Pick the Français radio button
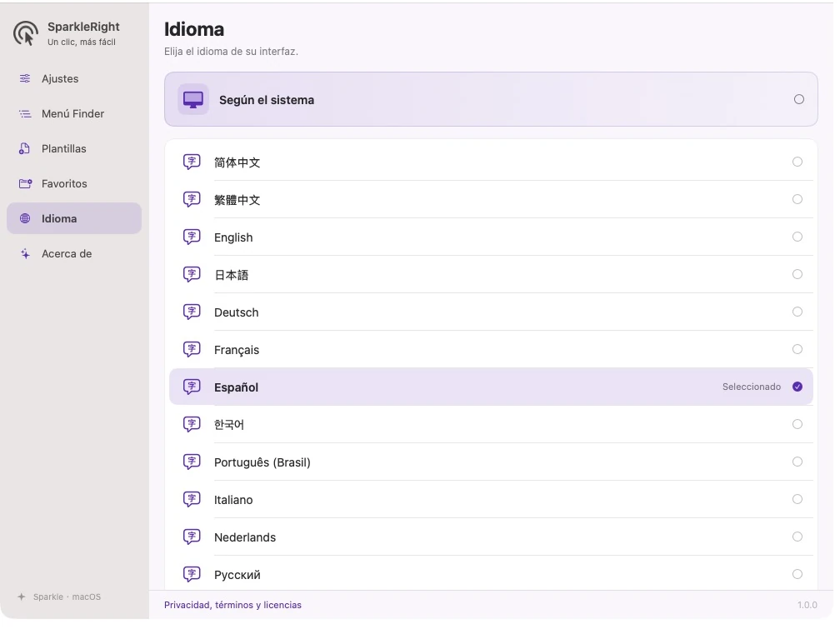This screenshot has width=840, height=629. tap(797, 349)
